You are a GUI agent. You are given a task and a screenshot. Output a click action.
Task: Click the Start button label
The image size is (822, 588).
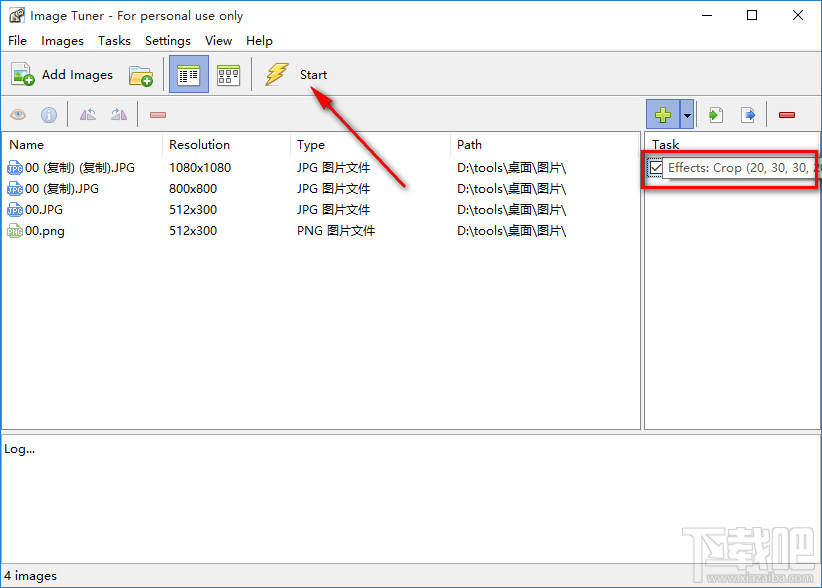point(313,75)
